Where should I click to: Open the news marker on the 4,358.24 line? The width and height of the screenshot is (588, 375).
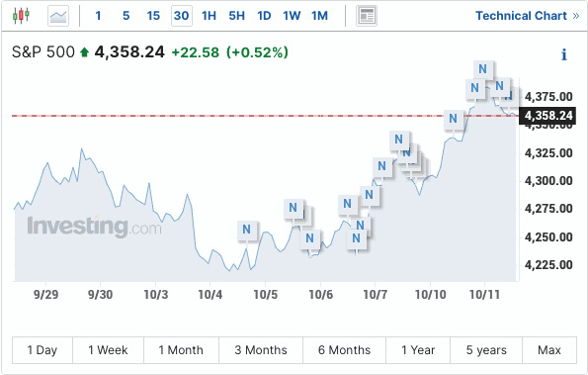[x=453, y=119]
